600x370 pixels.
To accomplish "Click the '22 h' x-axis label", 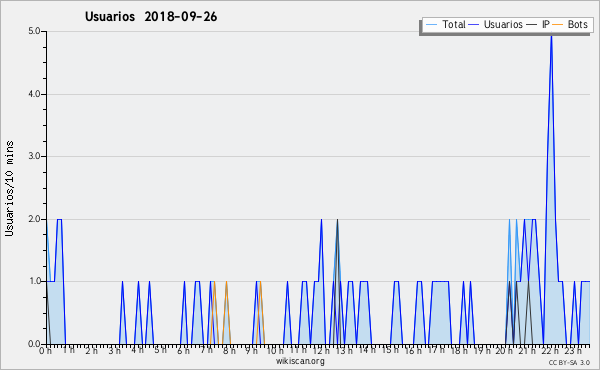I will click(550, 351).
